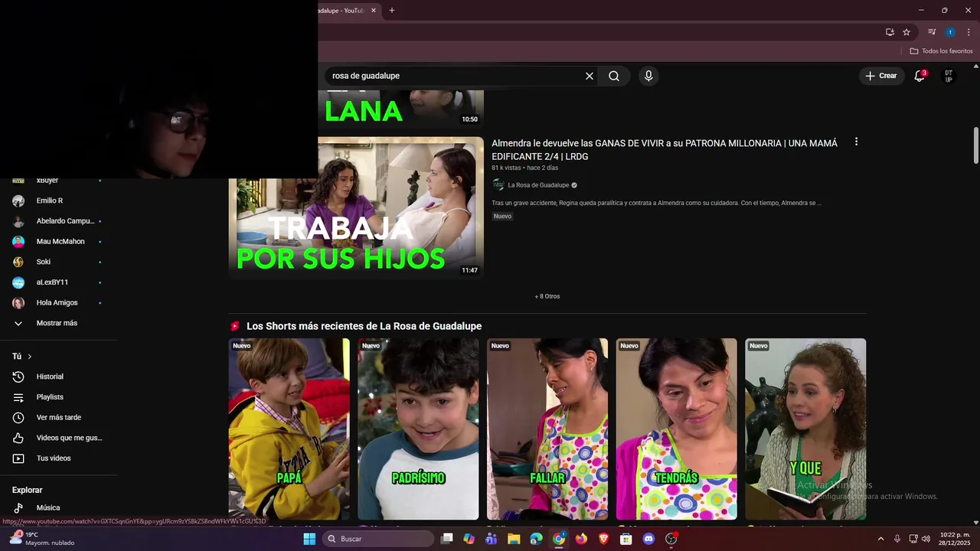This screenshot has width=980, height=551.
Task: Click the system tray volume icon
Action: (926, 539)
